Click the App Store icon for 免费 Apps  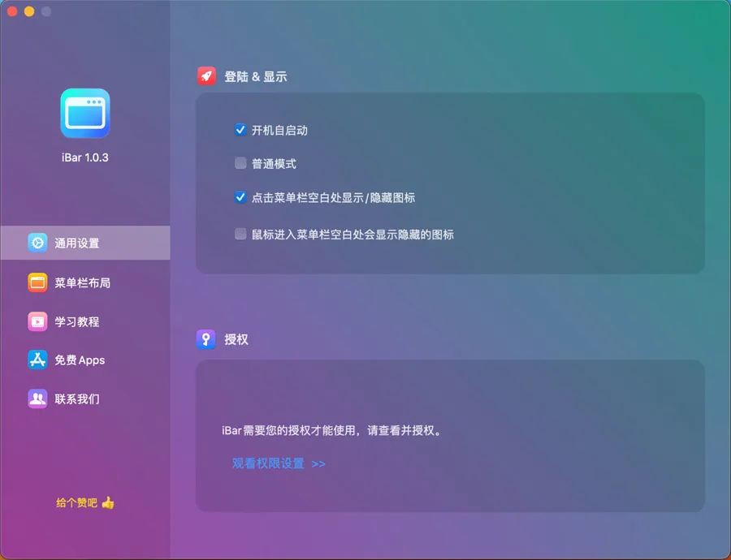[x=37, y=360]
